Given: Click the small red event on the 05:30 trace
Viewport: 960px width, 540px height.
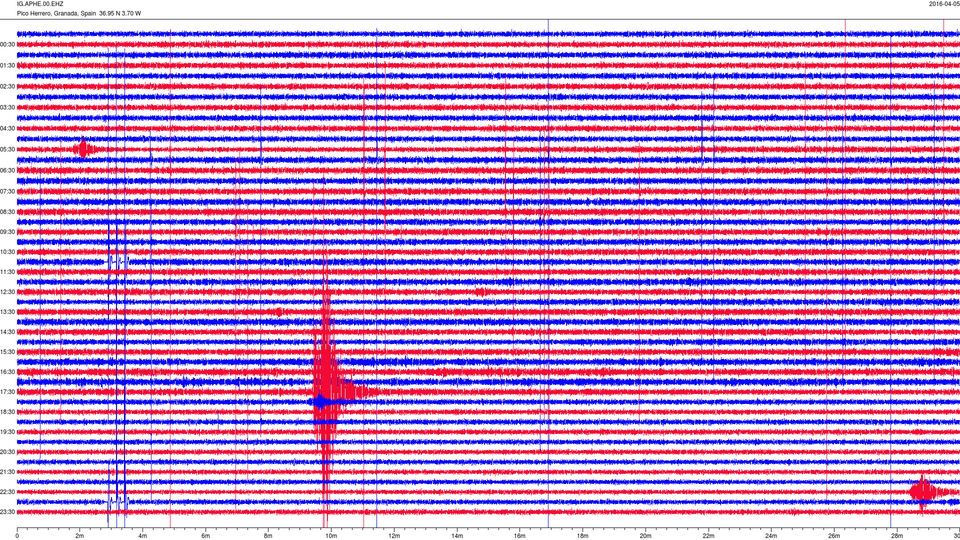Looking at the screenshot, I should 84,149.
